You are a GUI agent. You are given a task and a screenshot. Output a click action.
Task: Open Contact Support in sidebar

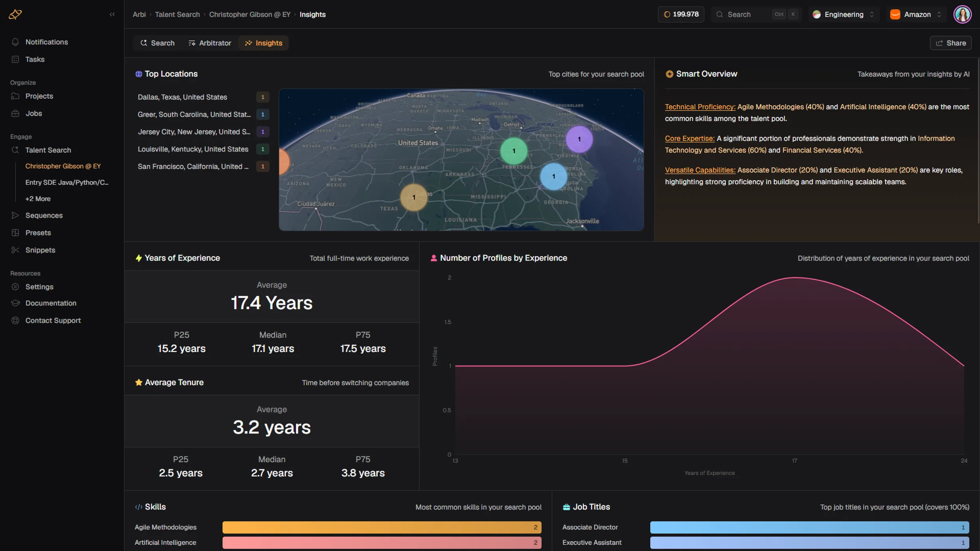pos(53,321)
